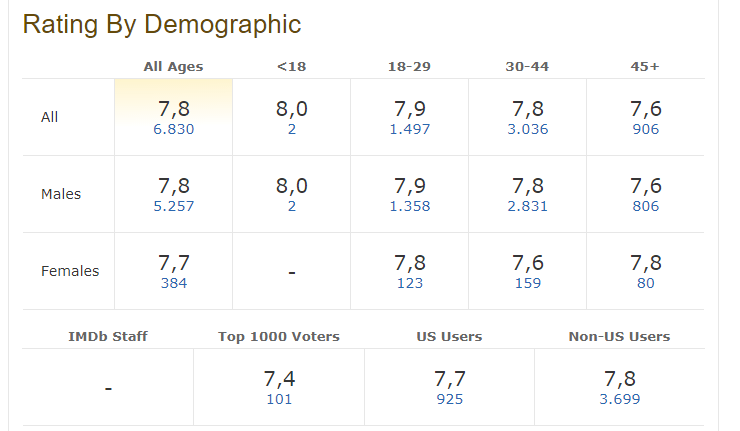Select the 906 votes link for 45+
This screenshot has width=740, height=431.
[646, 129]
